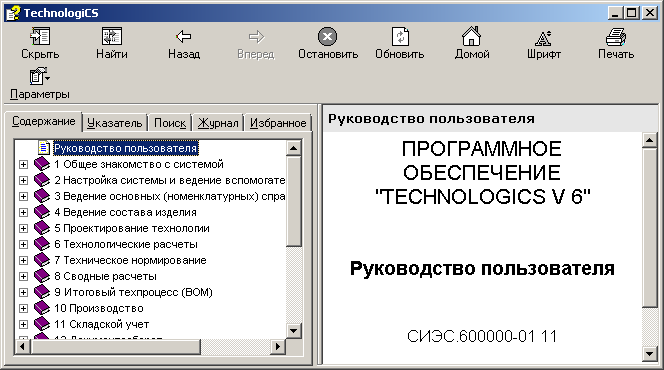
Task: Click the book icon for 3 Ведение основных
Action: [x=42, y=196]
